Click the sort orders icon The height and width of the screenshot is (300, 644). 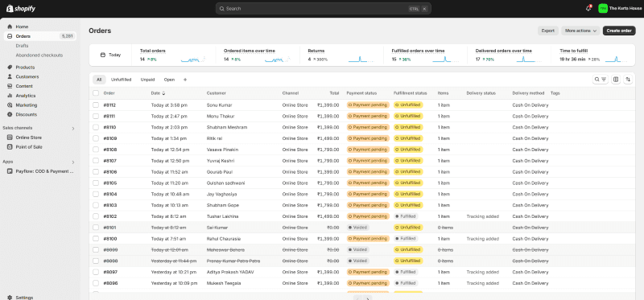(x=628, y=80)
